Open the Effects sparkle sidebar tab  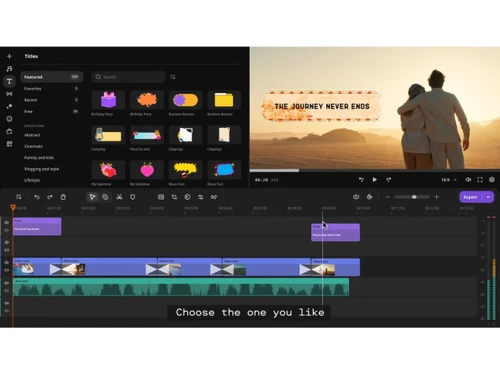(9, 106)
